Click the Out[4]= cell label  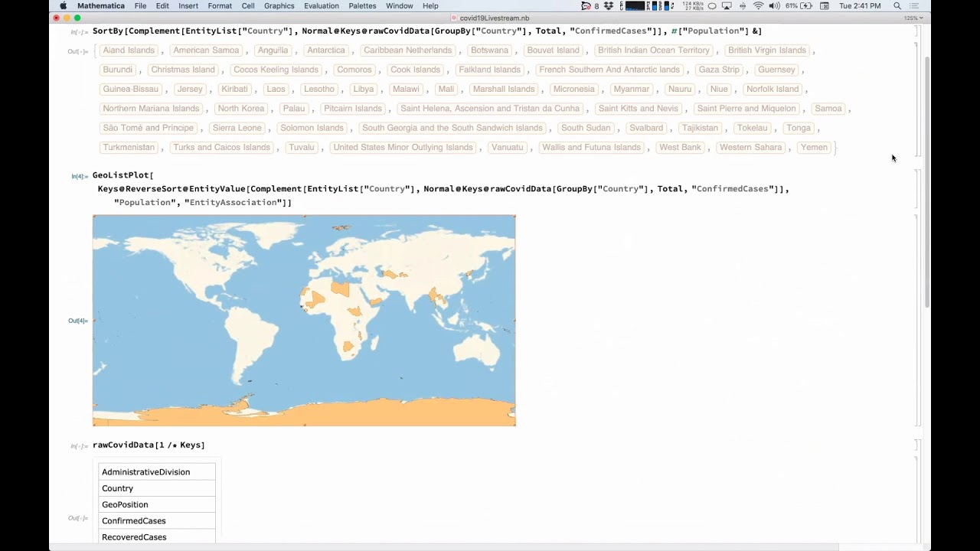coord(78,321)
